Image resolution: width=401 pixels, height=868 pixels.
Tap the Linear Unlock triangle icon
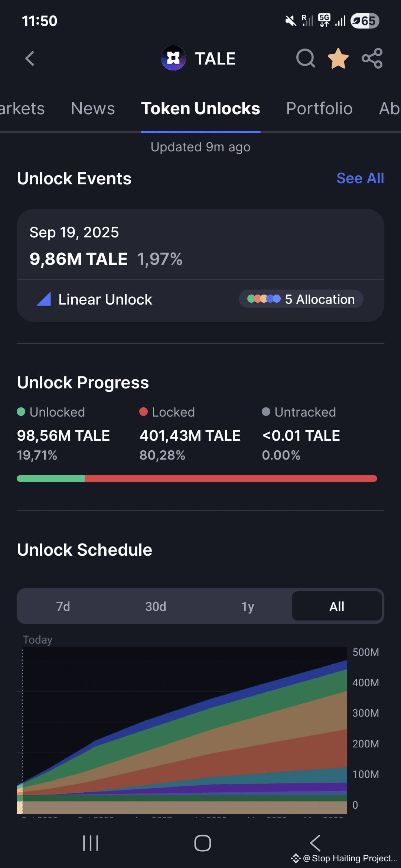click(x=44, y=299)
